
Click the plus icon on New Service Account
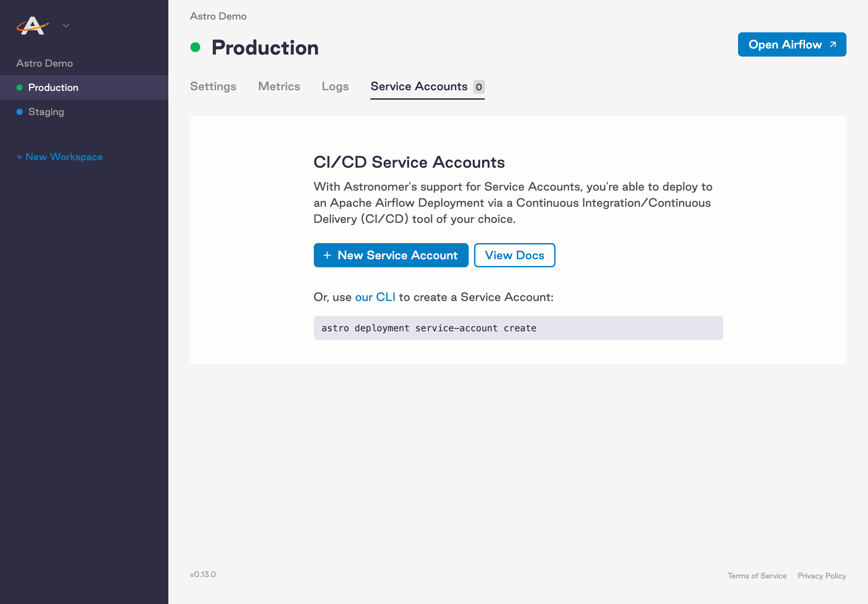pos(327,255)
